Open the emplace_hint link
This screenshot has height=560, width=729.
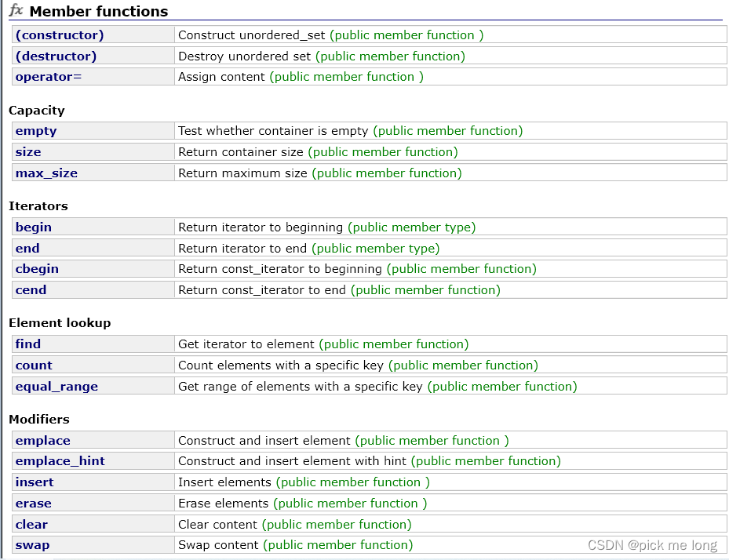tap(60, 461)
